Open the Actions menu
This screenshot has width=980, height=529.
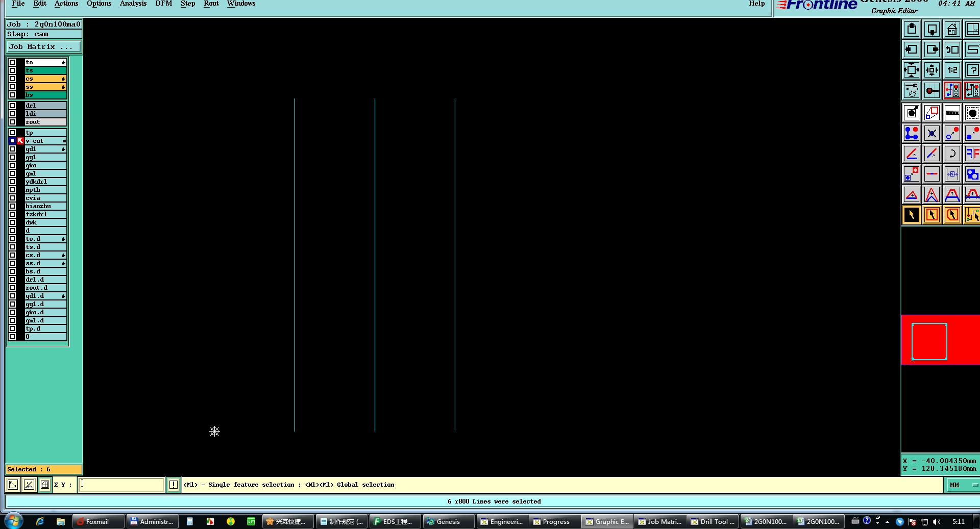tap(66, 4)
